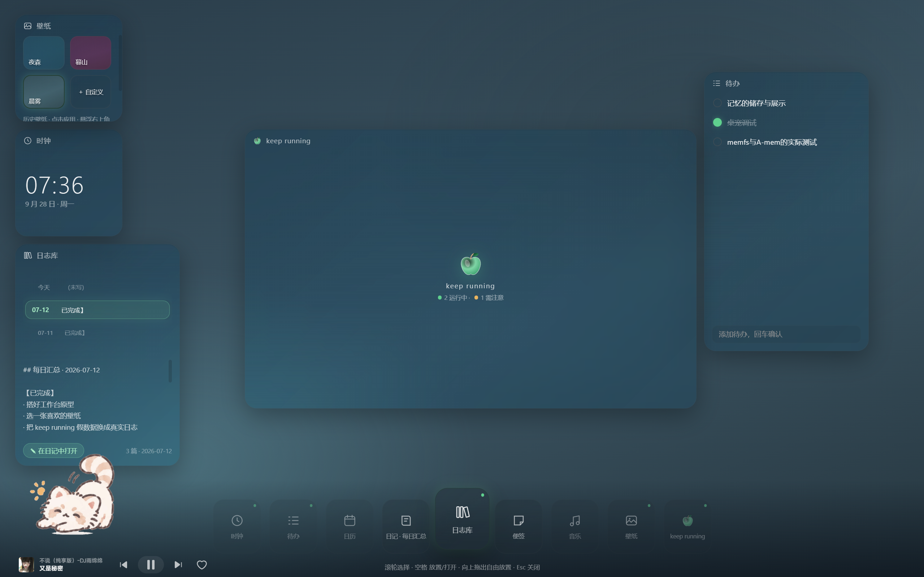This screenshot has width=924, height=577.
Task: Click the green apple in keep running panel
Action: [x=470, y=264]
